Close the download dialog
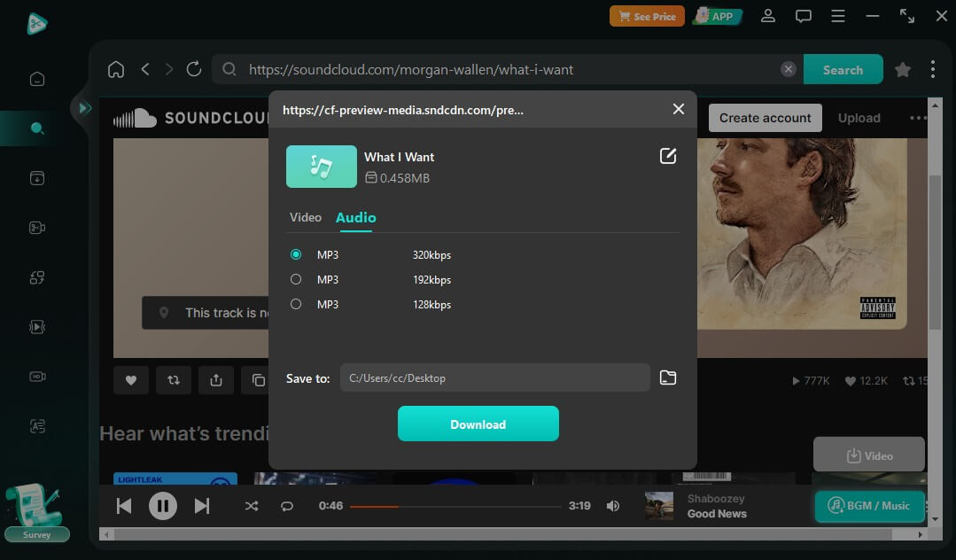 pos(678,109)
